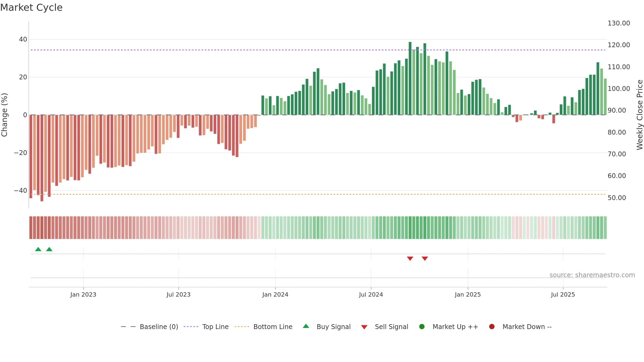Toggle Sell Signal legend entry
Image resolution: width=644 pixels, height=362 pixels.
(x=385, y=327)
